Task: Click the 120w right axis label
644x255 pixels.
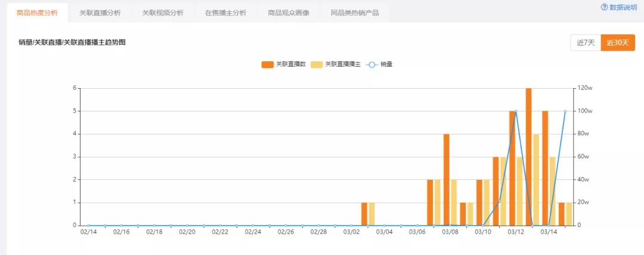Action: [584, 88]
